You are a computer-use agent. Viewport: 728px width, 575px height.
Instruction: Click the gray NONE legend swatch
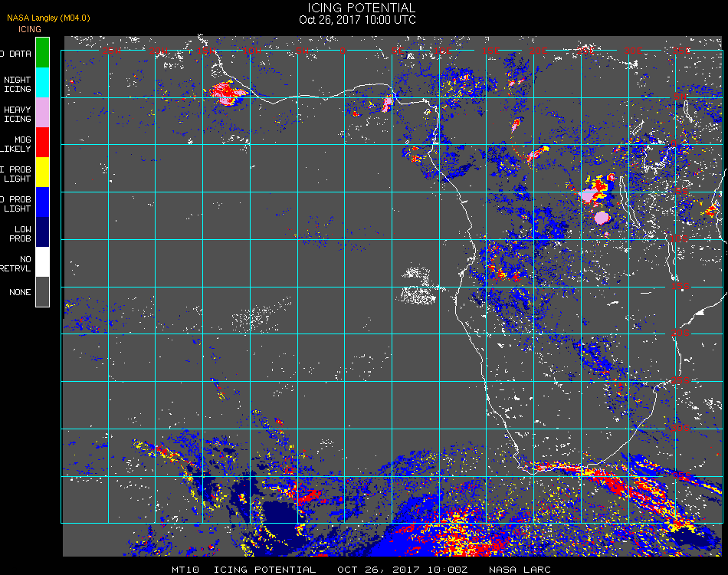42,291
